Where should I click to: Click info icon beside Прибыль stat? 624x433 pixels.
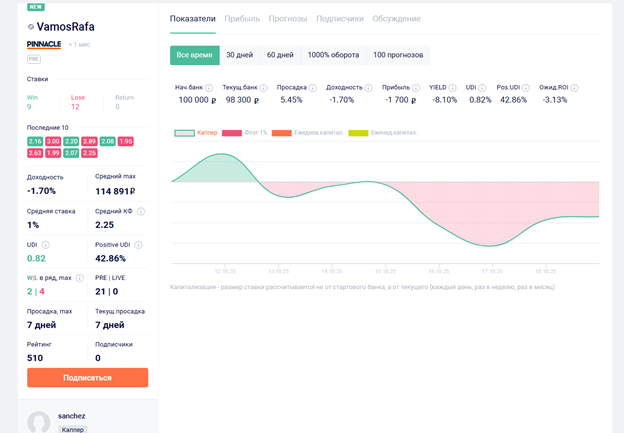pos(415,88)
